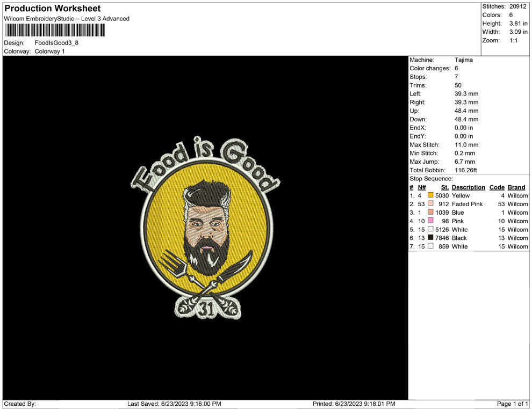Click the 'Brand' column header
This screenshot has width=532, height=409.
coord(516,187)
